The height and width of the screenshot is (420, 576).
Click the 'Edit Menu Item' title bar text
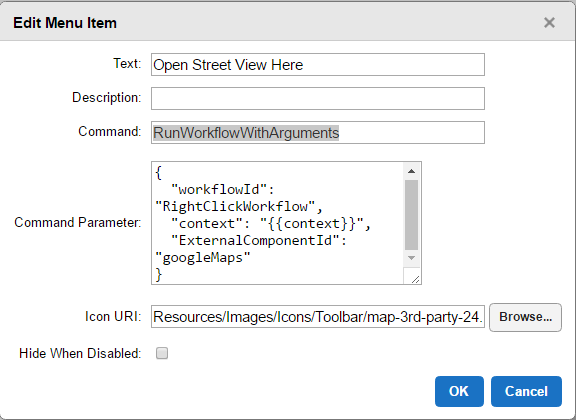click(x=65, y=23)
